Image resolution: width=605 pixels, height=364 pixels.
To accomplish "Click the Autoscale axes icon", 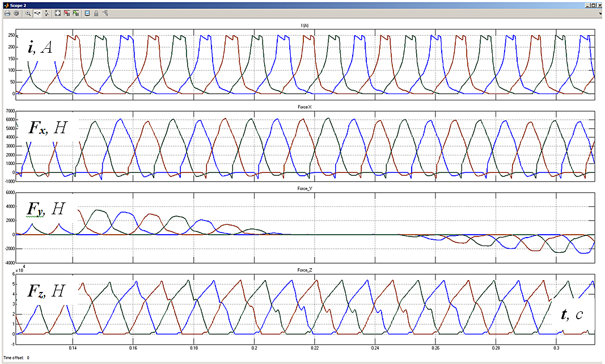I will (58, 13).
